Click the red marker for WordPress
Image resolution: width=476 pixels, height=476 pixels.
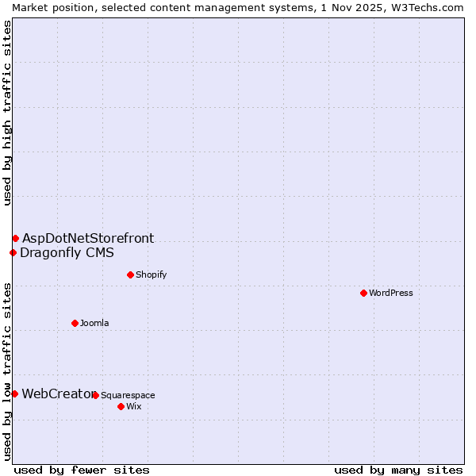(x=363, y=293)
